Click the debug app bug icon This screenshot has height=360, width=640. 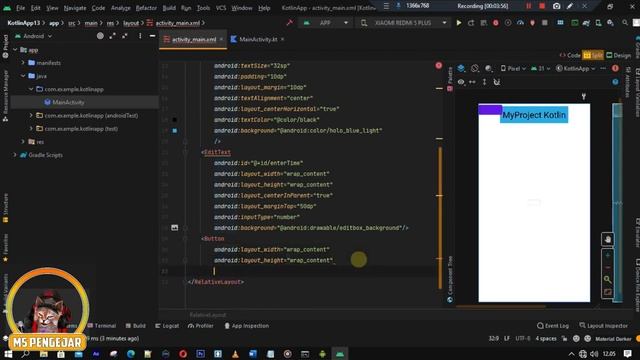coord(496,23)
